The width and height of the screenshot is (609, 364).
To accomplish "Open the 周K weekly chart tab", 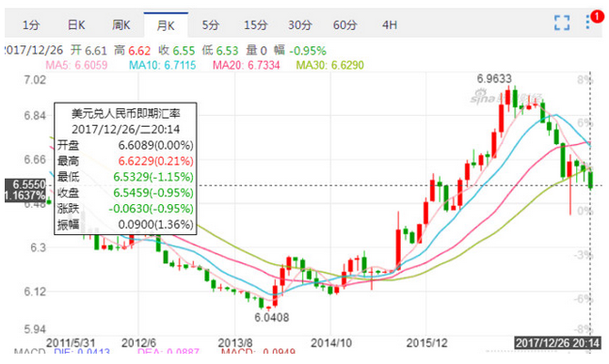I will pos(121,25).
